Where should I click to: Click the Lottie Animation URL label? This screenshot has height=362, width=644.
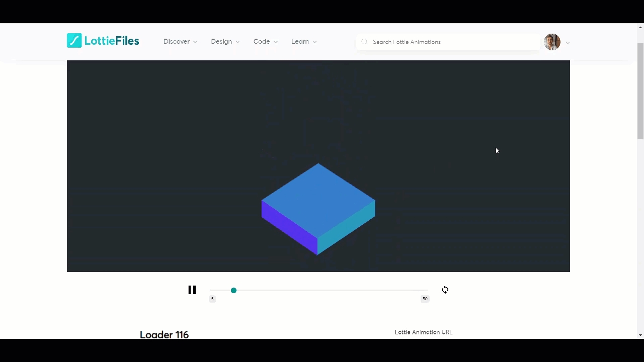pyautogui.click(x=423, y=332)
